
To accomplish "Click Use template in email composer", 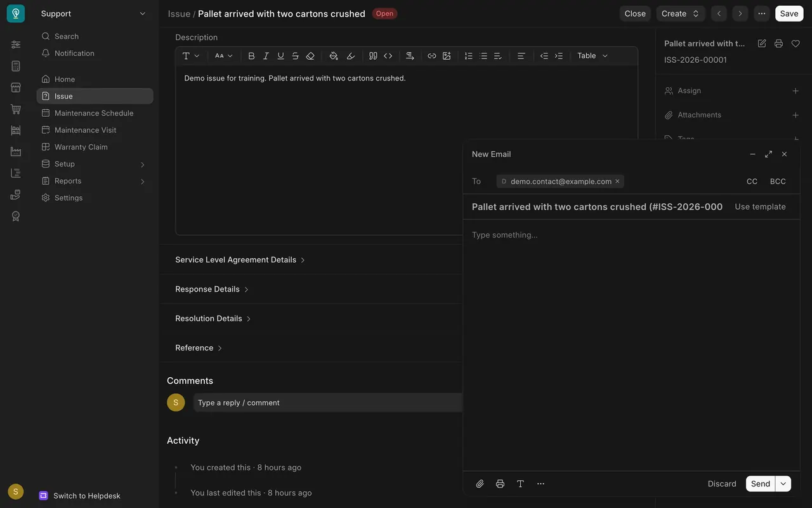I will coord(760,206).
